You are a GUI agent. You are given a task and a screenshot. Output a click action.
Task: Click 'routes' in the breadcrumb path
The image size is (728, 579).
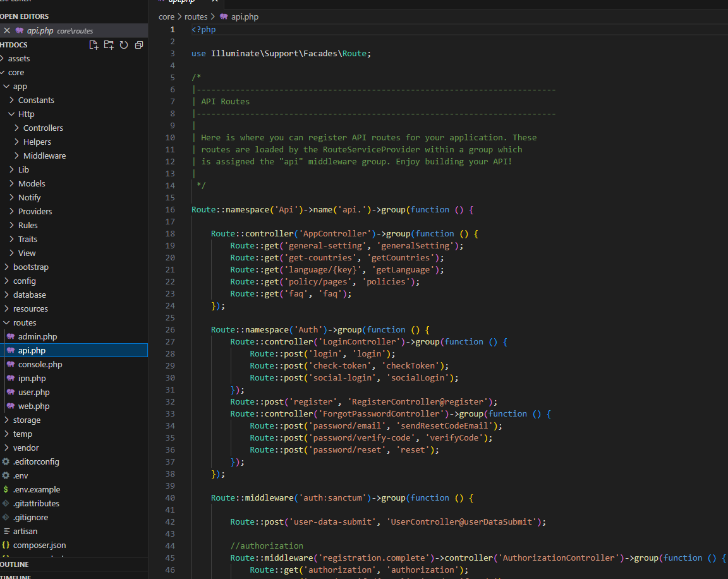196,16
